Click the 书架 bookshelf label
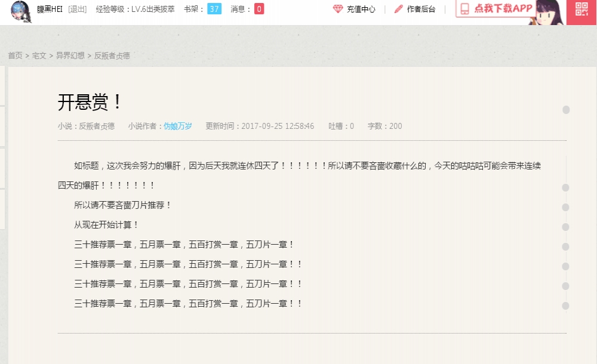The height and width of the screenshot is (364, 597). (x=193, y=9)
